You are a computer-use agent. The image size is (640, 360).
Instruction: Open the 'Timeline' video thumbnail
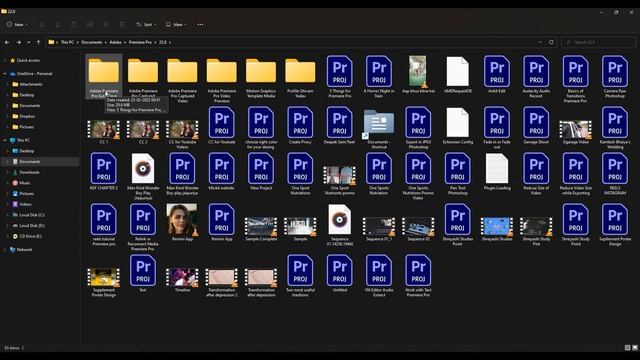point(182,280)
